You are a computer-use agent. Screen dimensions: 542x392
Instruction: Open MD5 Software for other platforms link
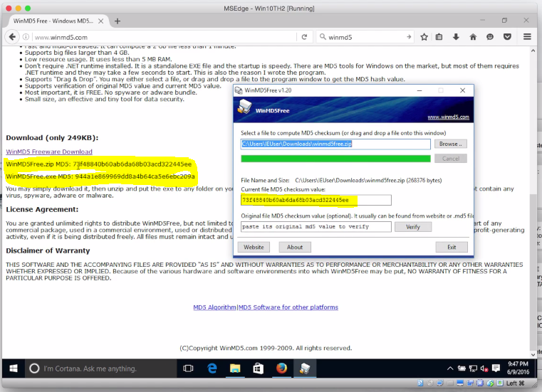pos(288,307)
